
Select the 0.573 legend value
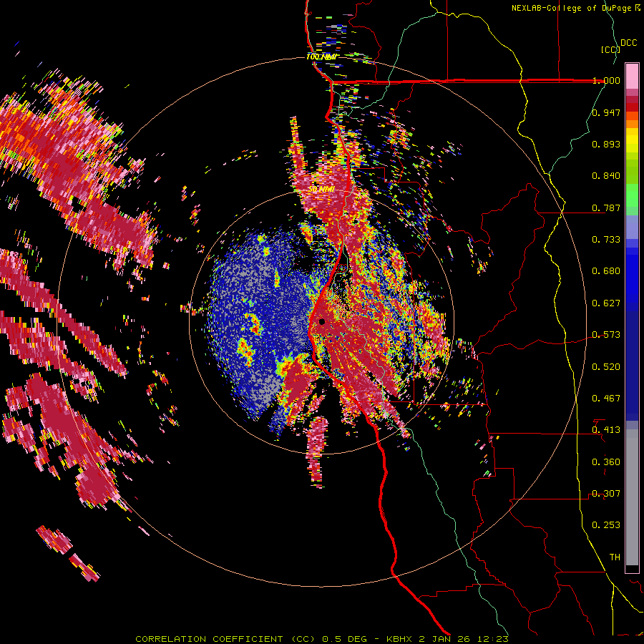click(x=606, y=335)
